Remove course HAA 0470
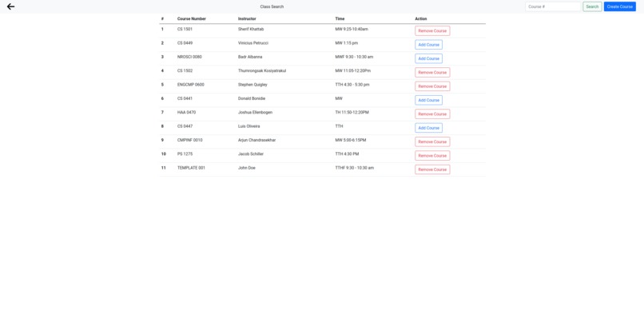 tap(432, 114)
